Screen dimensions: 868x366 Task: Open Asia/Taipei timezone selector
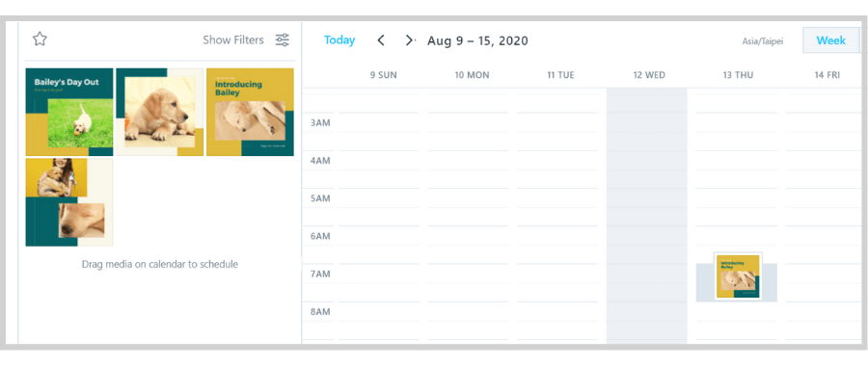click(x=763, y=41)
